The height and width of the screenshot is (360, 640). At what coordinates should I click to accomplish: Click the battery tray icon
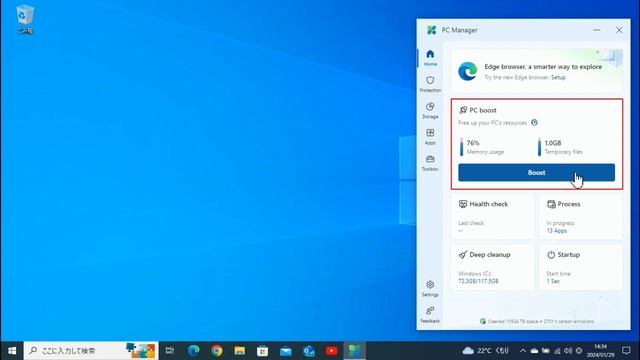(546, 351)
